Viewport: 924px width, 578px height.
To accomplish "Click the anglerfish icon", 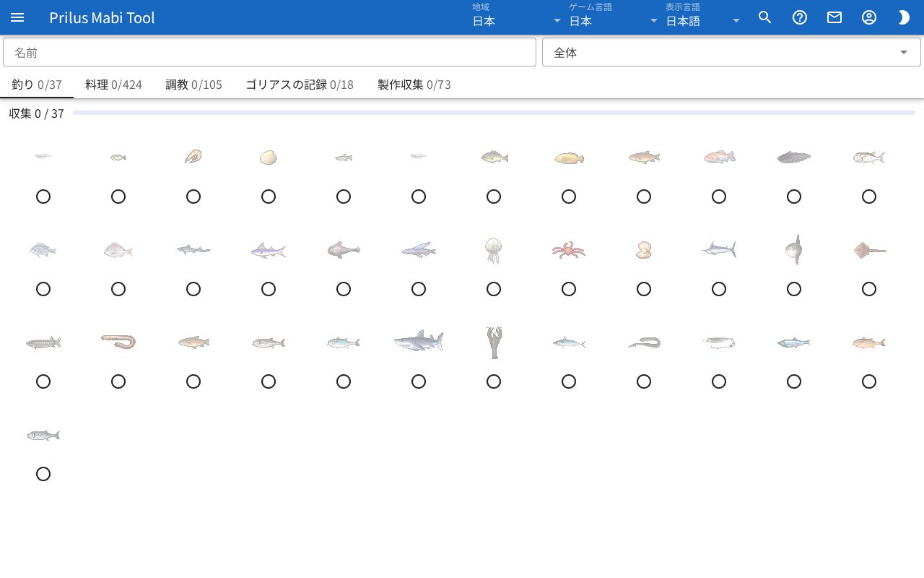I will [344, 250].
